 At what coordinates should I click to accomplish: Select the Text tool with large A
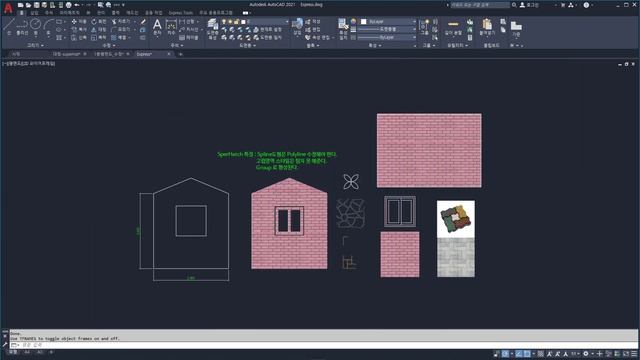point(157,25)
